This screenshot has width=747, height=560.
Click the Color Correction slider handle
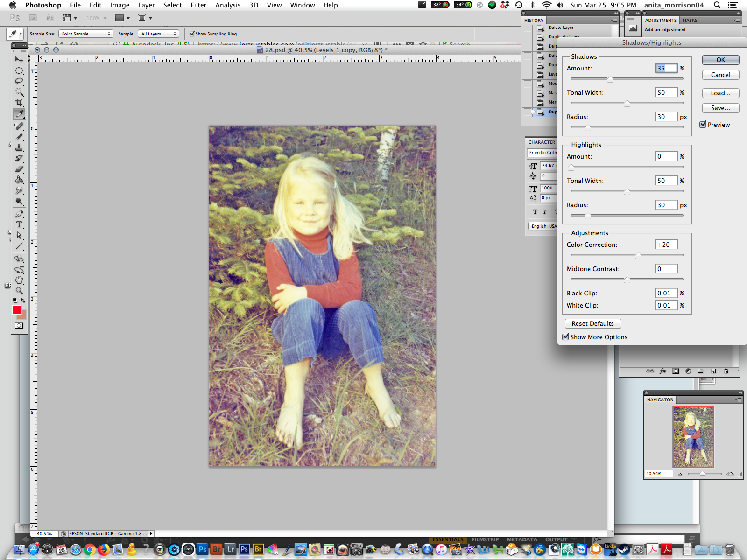[x=638, y=255]
